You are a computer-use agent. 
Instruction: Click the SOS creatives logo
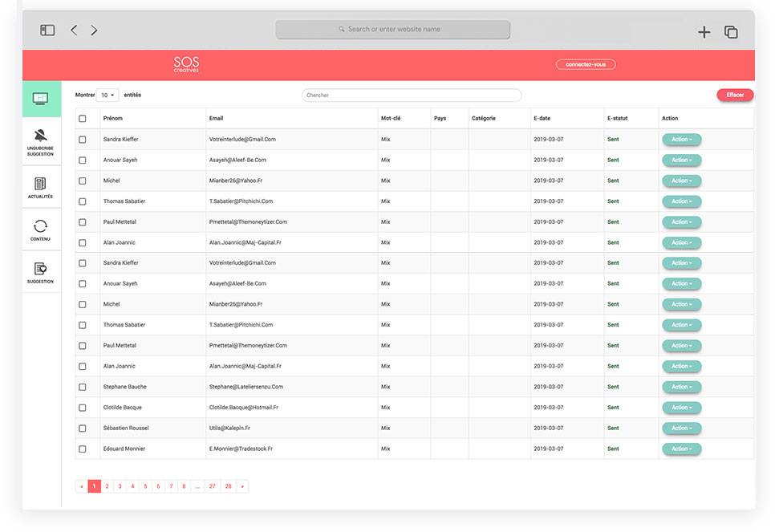pos(186,64)
